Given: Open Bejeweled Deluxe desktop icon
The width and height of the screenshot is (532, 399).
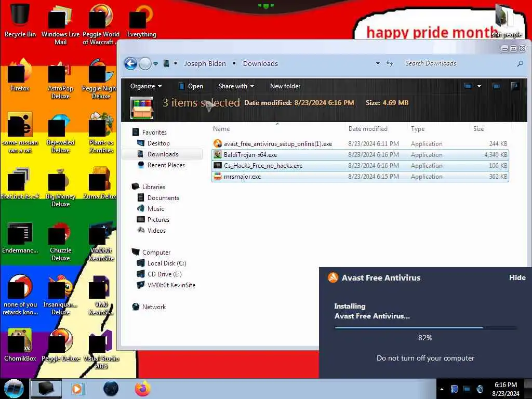Looking at the screenshot, I should (60, 133).
